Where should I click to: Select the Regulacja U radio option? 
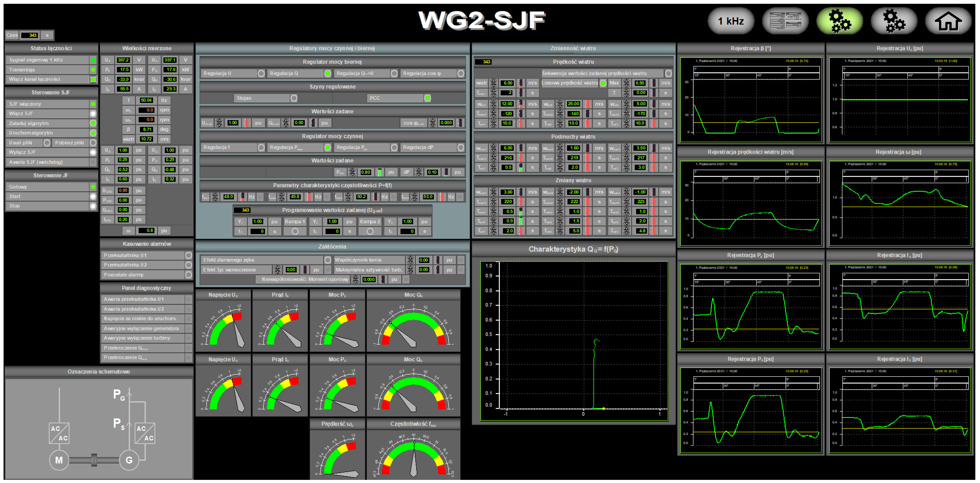(261, 73)
